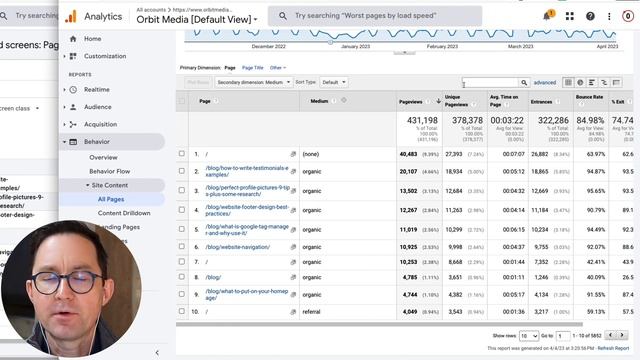The width and height of the screenshot is (640, 360).
Task: Open the Help question mark icon
Action: (590, 16)
